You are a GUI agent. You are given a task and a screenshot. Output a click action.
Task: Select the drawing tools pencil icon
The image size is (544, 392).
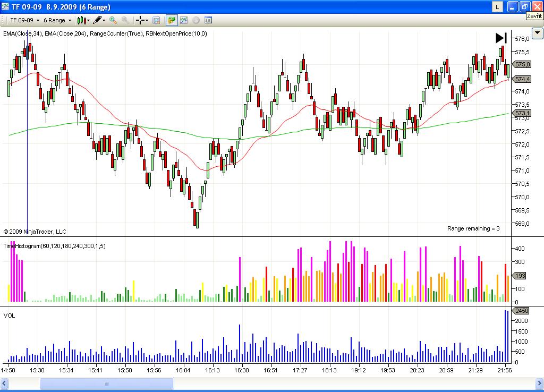97,20
